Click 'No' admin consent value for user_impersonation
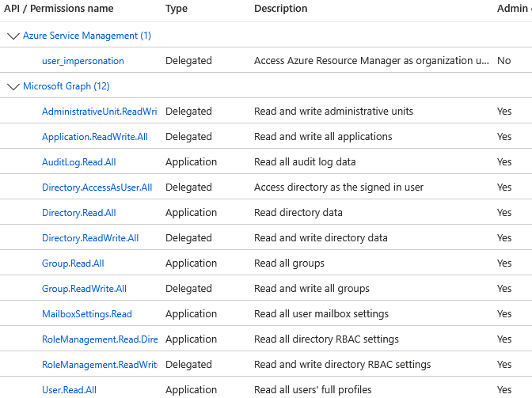 [x=503, y=61]
